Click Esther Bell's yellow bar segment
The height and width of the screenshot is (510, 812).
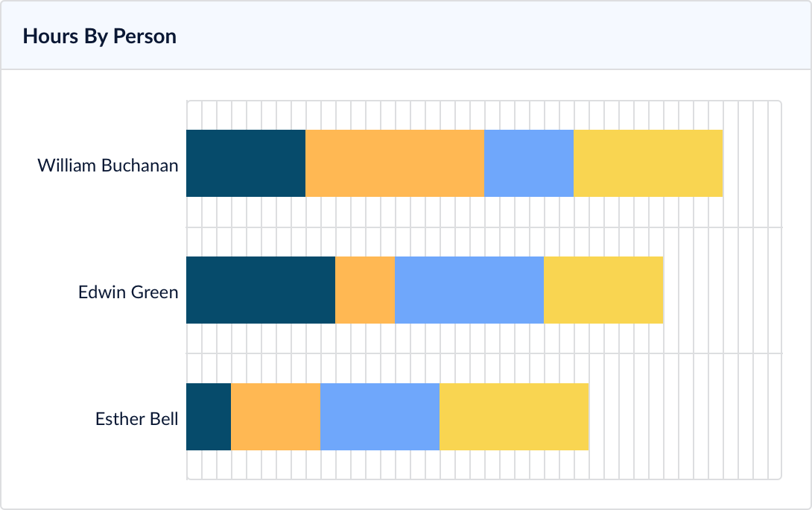(514, 417)
